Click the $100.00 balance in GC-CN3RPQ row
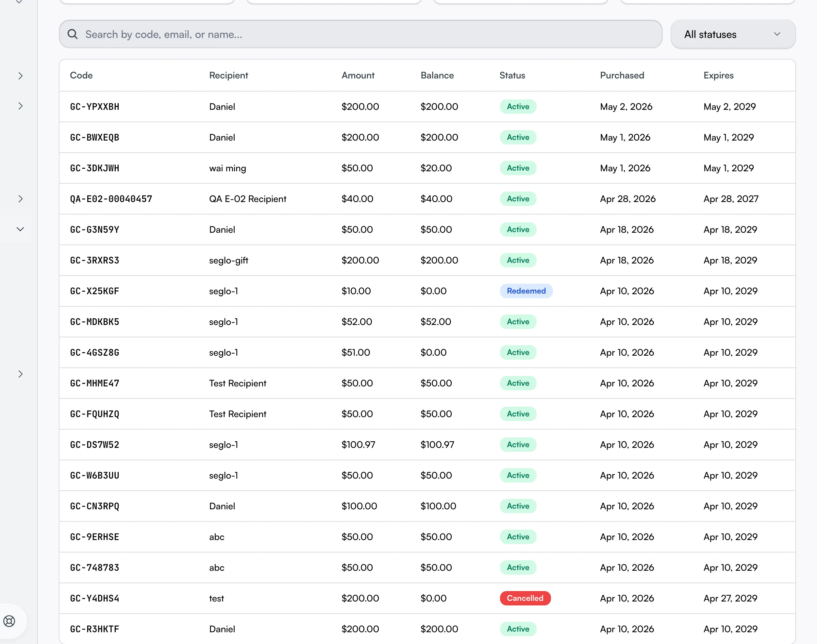Image resolution: width=817 pixels, height=644 pixels. [x=438, y=506]
